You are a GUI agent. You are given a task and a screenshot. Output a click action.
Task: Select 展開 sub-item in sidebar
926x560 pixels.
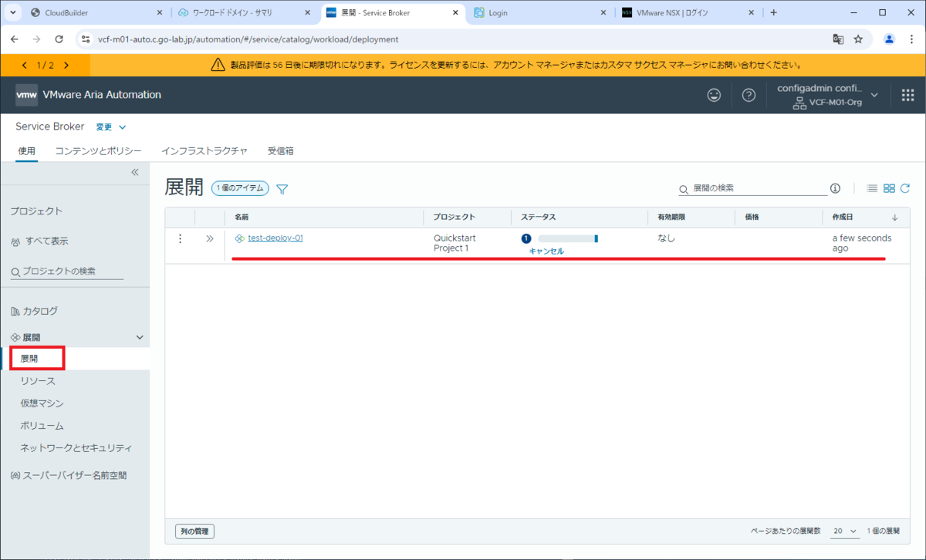pos(29,359)
